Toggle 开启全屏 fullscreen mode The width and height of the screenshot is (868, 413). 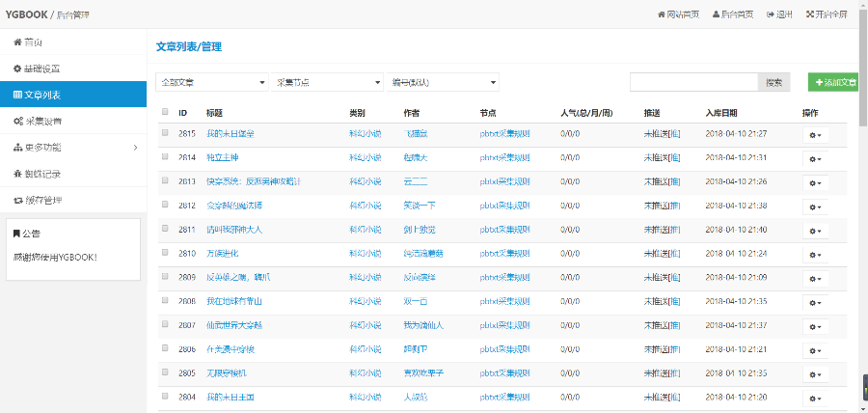827,14
